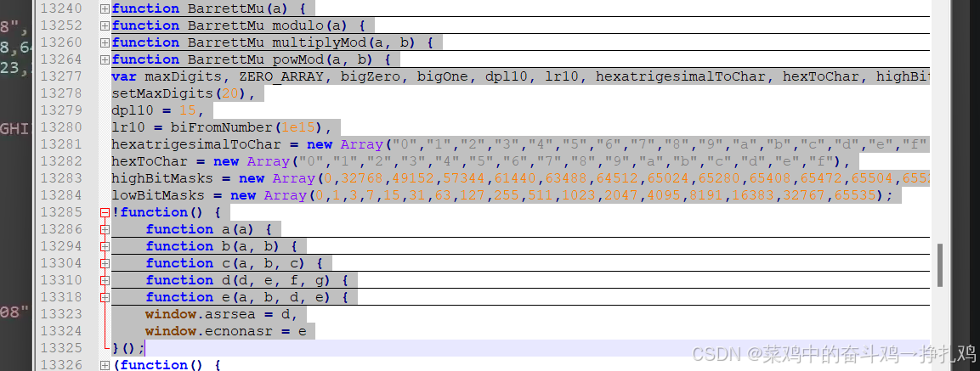
Task: Expand inner function d(d, e, f, g)
Action: [x=105, y=280]
